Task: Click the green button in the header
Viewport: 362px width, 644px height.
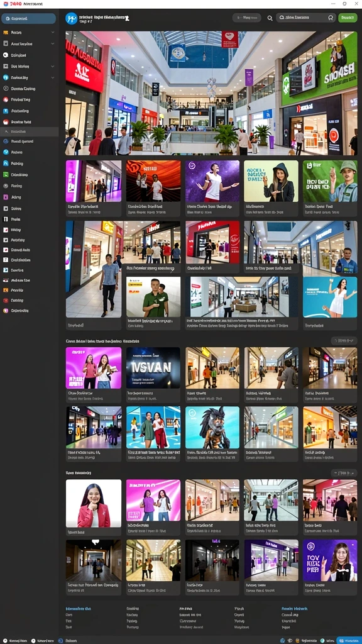Action: point(348,18)
